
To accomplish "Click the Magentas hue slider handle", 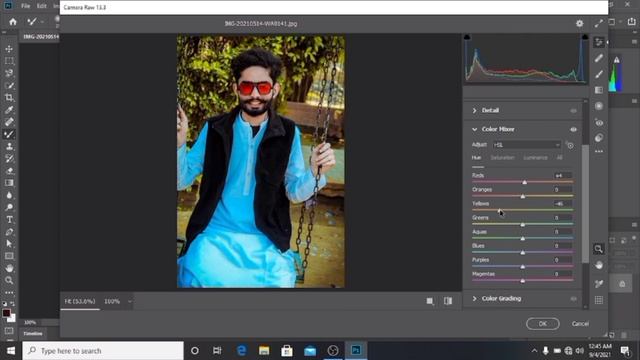I will (x=522, y=280).
